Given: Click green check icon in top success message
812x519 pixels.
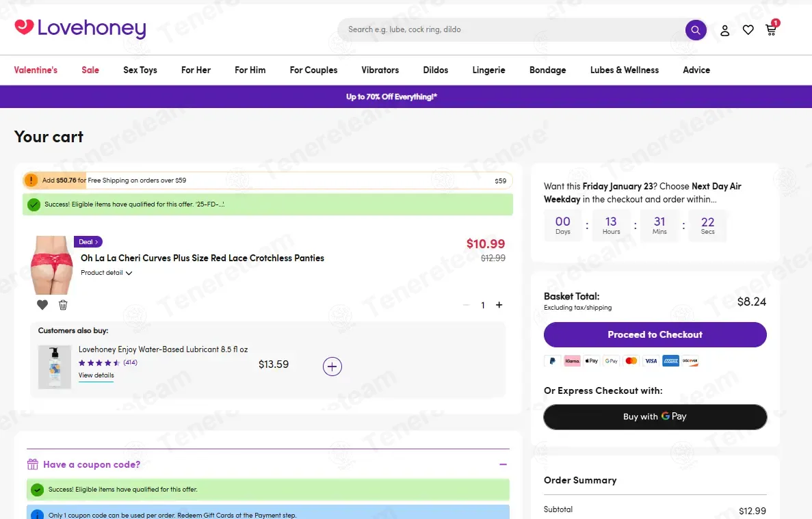Looking at the screenshot, I should click(x=34, y=204).
